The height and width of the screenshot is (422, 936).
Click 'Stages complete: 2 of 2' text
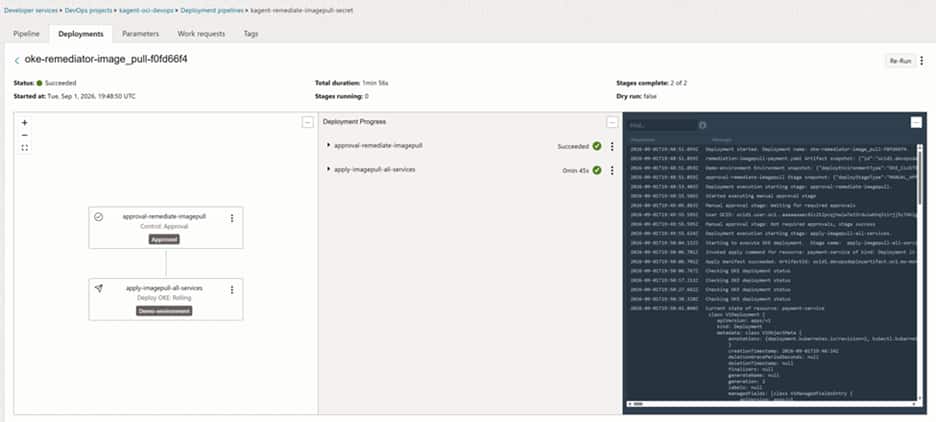[x=652, y=83]
